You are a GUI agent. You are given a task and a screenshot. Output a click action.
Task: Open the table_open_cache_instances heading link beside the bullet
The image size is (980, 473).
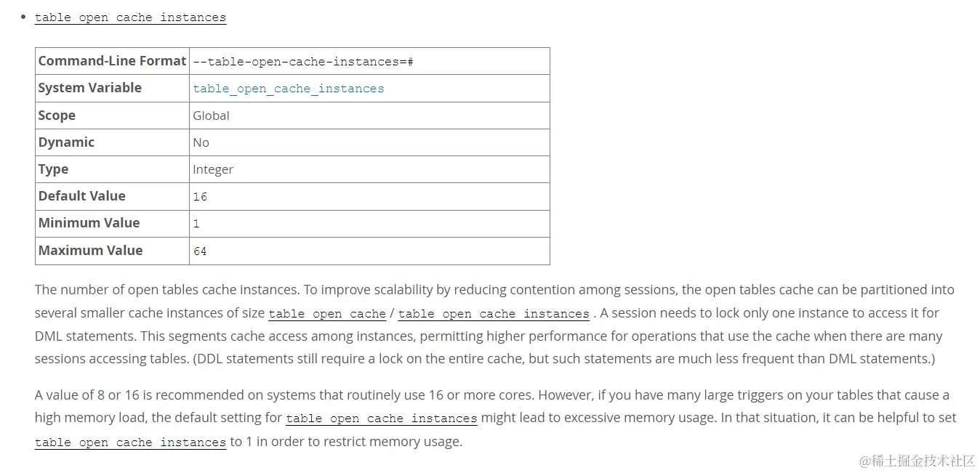point(130,17)
